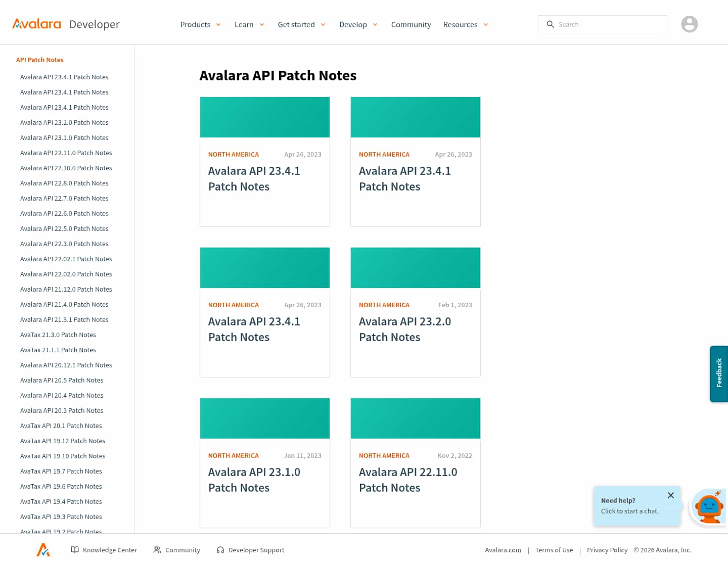The height and width of the screenshot is (566, 728).
Task: Click the footer Avalara logo mark
Action: (43, 549)
